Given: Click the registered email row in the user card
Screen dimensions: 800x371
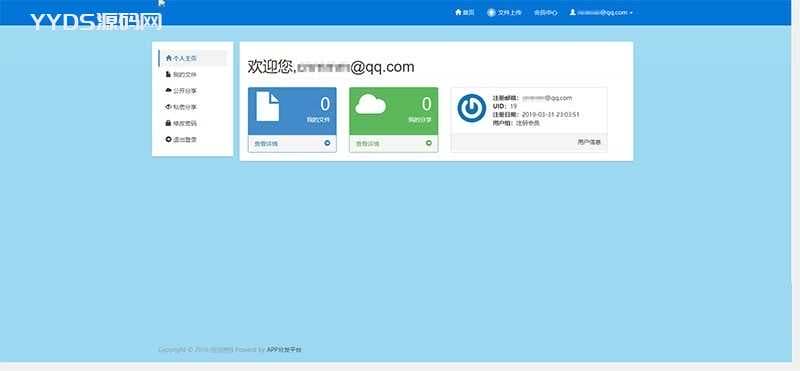Looking at the screenshot, I should pos(532,98).
